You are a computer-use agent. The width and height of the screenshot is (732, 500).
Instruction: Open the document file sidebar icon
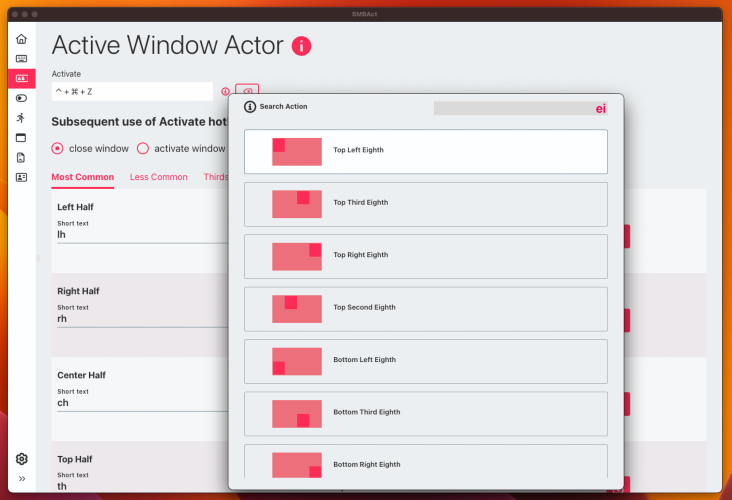click(21, 157)
